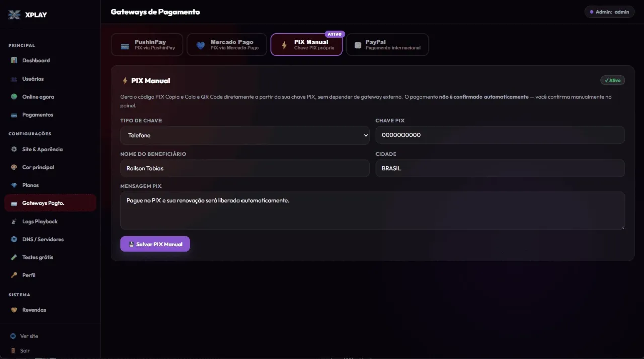The width and height of the screenshot is (644, 359).
Task: Click the Usuários people icon
Action: [x=14, y=79]
